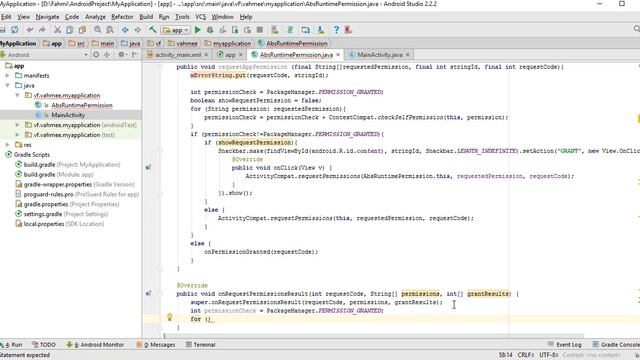Open the Terminal tool window
The image size is (640, 360).
[x=200, y=344]
